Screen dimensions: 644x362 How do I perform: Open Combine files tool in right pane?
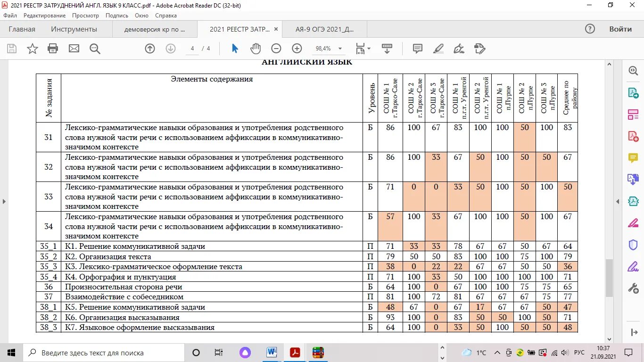pyautogui.click(x=633, y=179)
